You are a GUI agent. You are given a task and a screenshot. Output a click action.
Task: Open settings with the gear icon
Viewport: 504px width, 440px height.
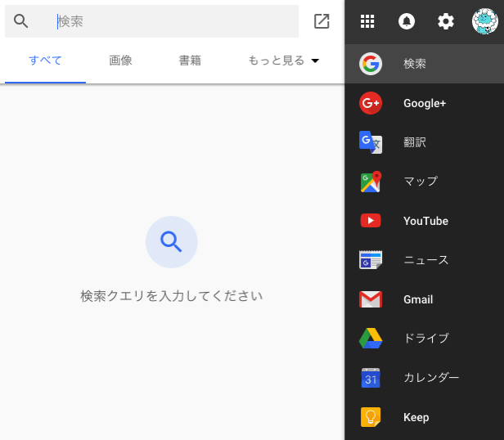446,21
